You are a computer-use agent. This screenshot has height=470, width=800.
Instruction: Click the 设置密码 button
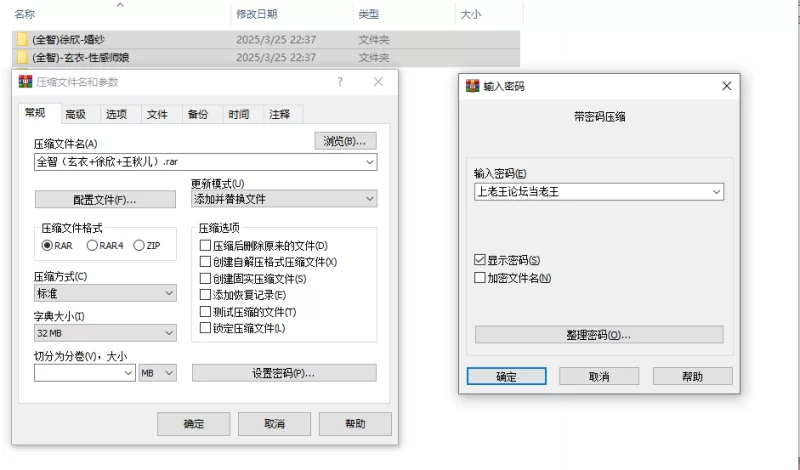click(283, 373)
